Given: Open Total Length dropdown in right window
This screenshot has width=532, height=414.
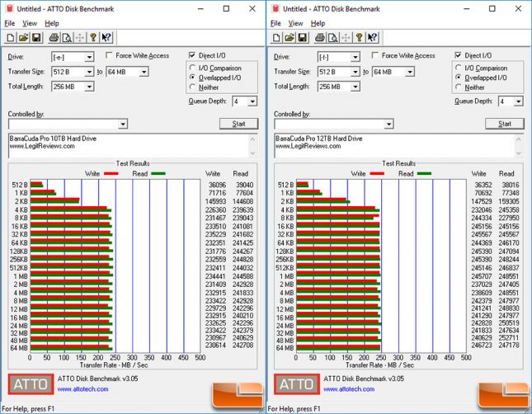Looking at the screenshot, I should click(x=355, y=87).
